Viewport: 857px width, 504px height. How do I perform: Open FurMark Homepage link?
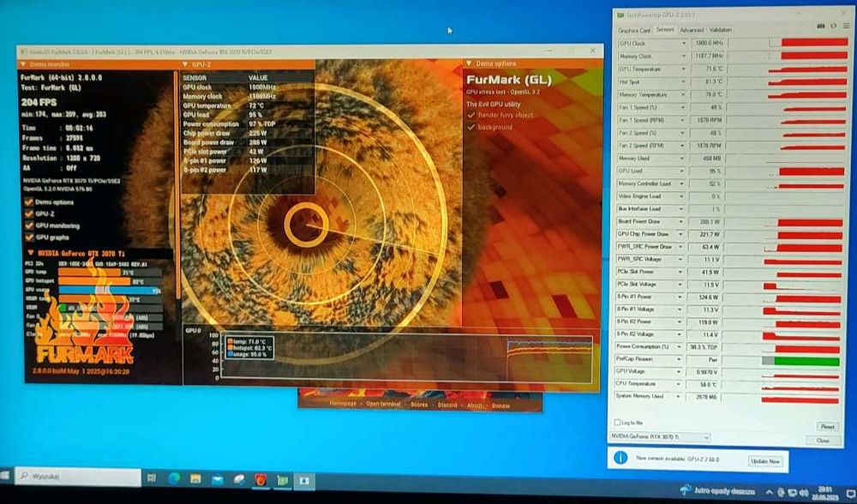(343, 404)
